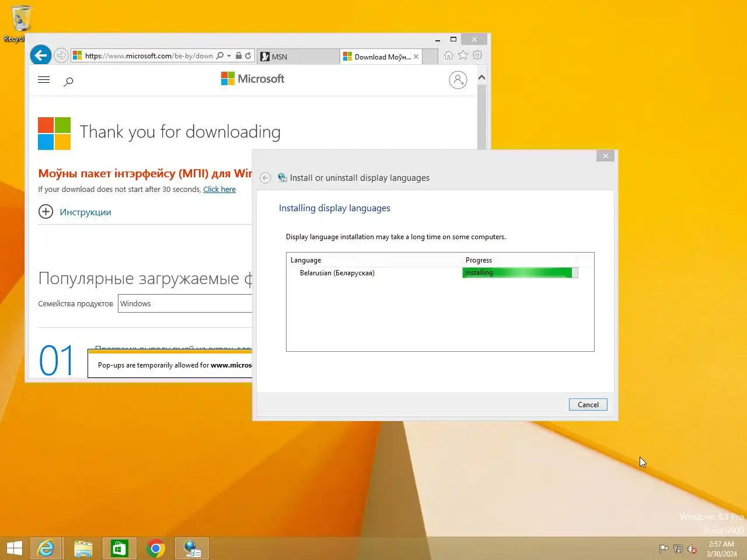Click the muted volume tray icon
Screen dimensions: 747x560
692,549
